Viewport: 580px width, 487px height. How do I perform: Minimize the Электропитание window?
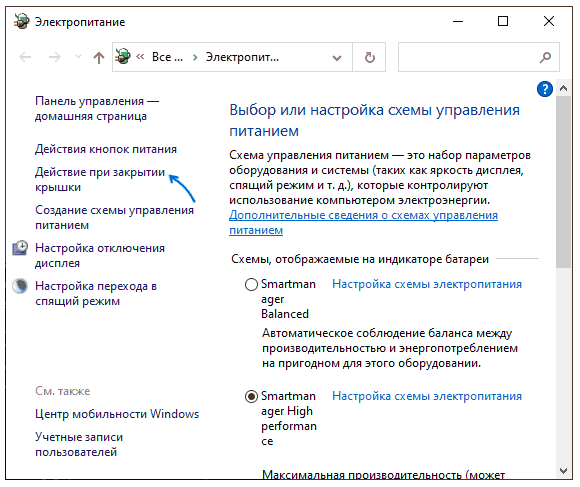[458, 21]
